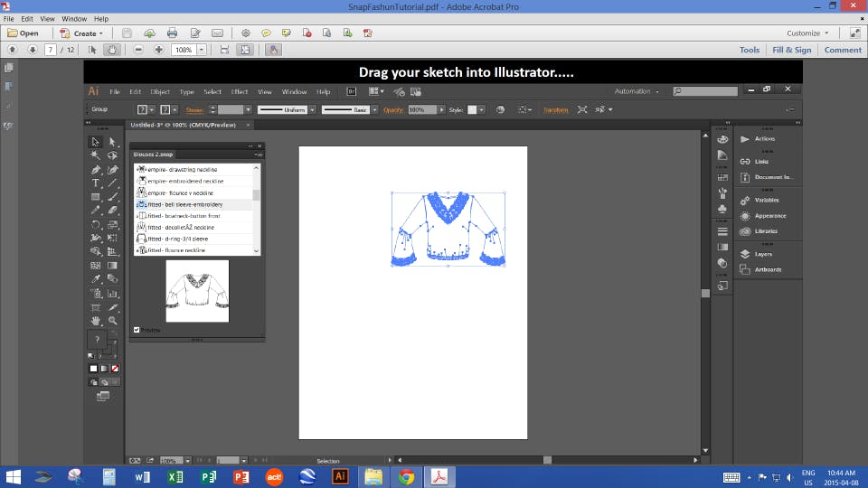Click the Actions panel play icon

click(745, 139)
